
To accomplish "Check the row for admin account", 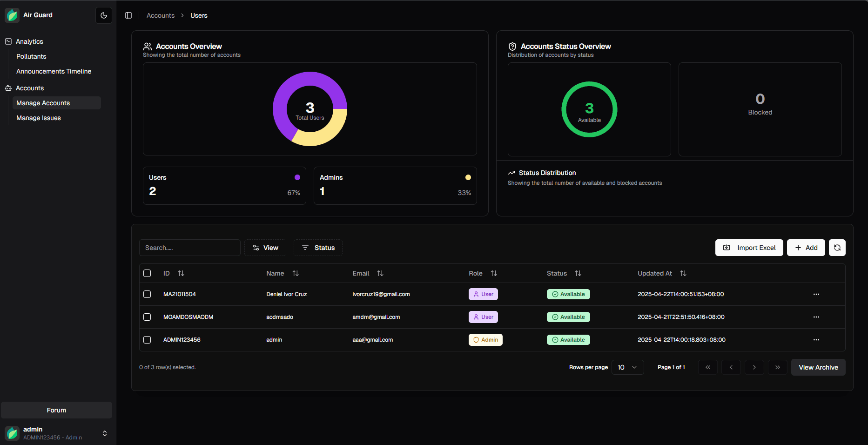I will (147, 340).
